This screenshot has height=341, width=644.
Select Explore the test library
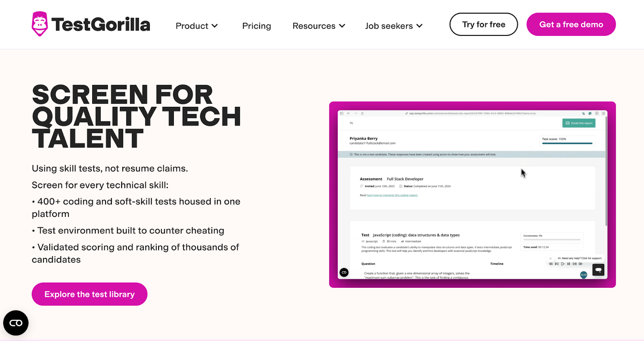[x=89, y=294]
